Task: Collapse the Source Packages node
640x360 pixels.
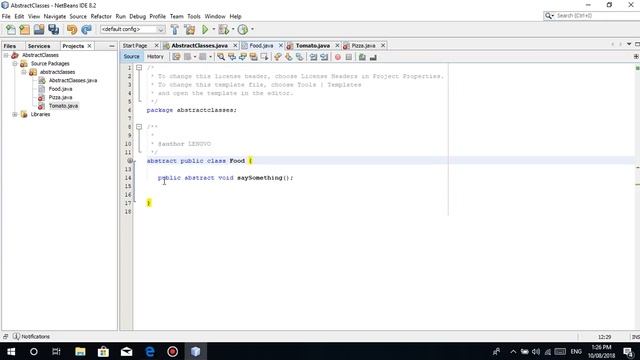Action: pyautogui.click(x=15, y=64)
